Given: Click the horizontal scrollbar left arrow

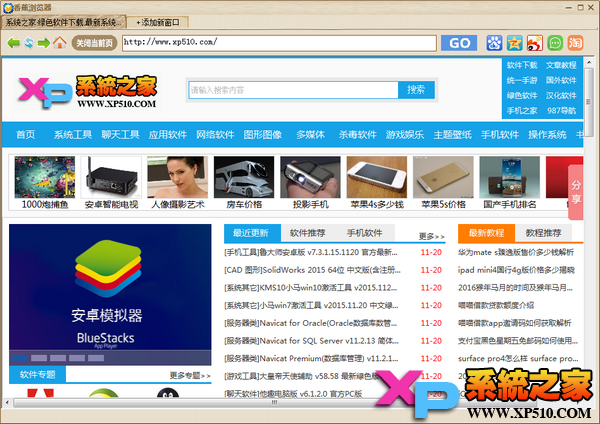Looking at the screenshot, I should point(7,402).
